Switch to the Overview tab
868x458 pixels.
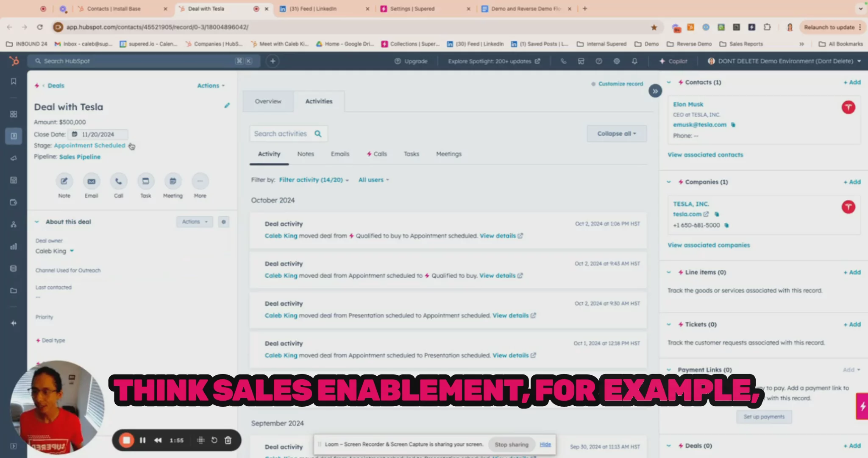pos(268,101)
